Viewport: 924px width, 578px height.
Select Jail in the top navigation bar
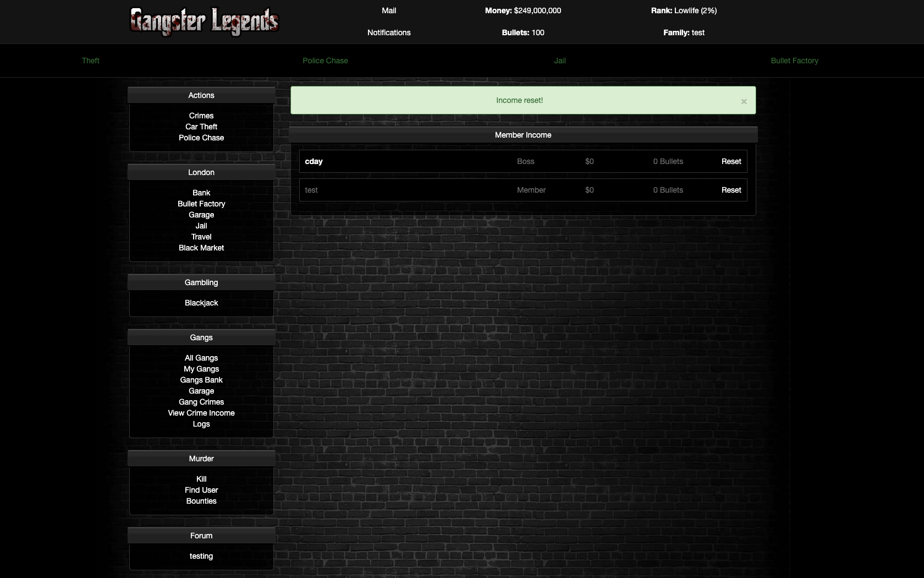[x=560, y=61]
